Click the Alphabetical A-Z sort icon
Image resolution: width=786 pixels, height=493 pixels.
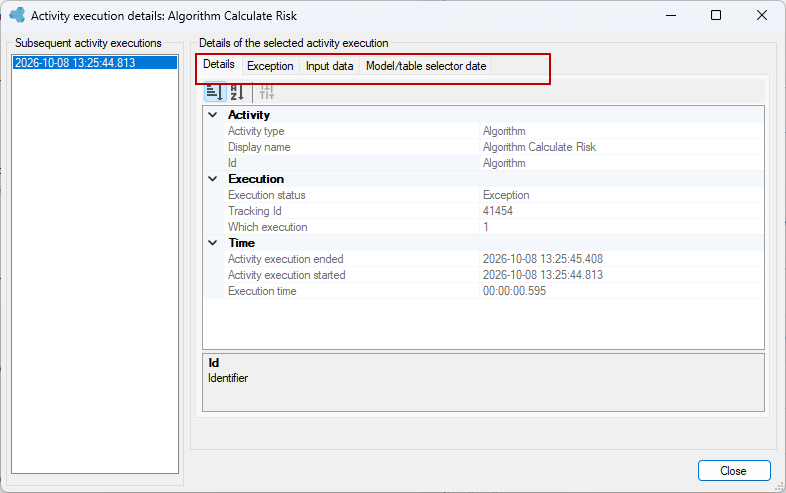click(x=237, y=92)
